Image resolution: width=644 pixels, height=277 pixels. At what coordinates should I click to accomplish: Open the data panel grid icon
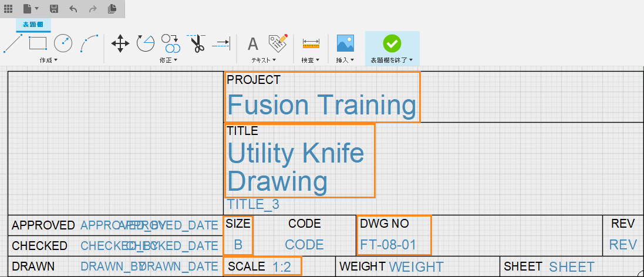(x=8, y=8)
